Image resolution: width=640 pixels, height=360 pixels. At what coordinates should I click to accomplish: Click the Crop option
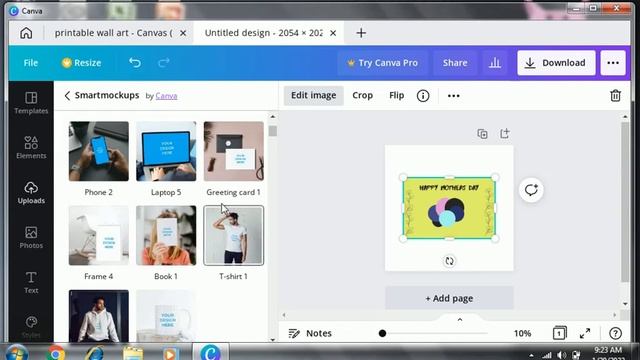(362, 96)
